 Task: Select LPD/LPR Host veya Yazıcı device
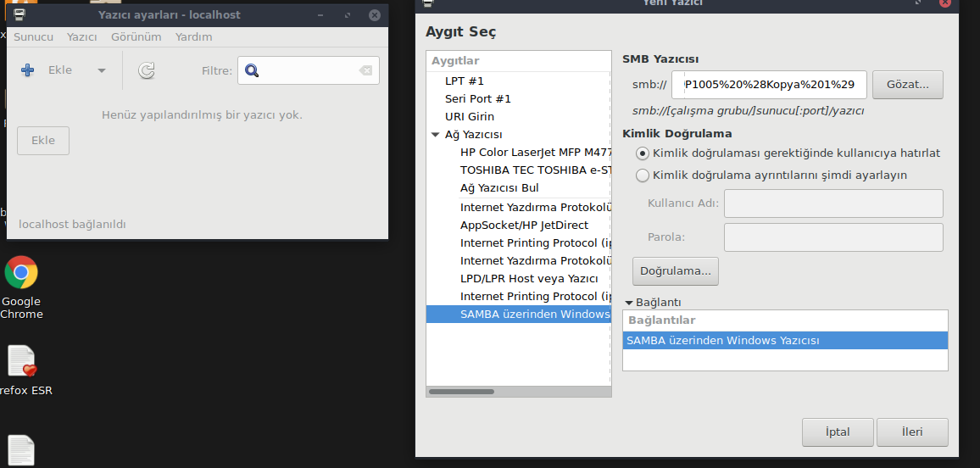(528, 279)
